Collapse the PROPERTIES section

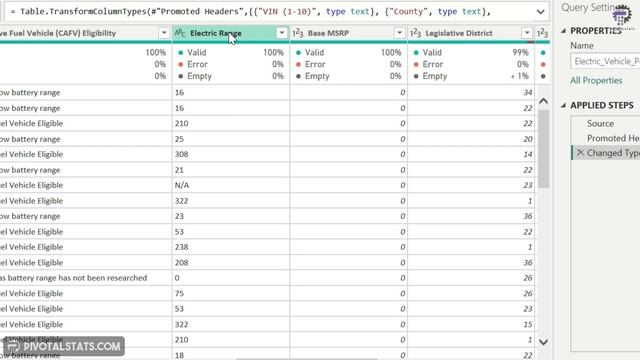pos(564,31)
